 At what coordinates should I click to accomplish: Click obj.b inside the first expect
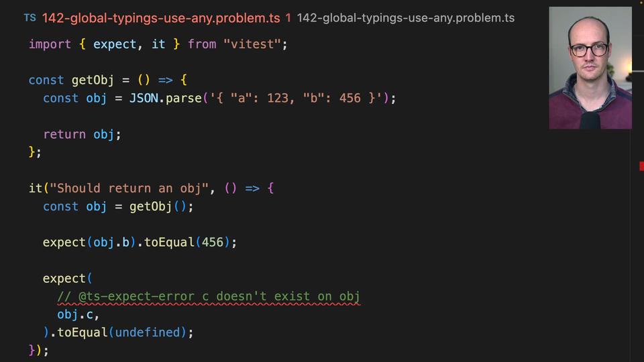[x=111, y=242]
